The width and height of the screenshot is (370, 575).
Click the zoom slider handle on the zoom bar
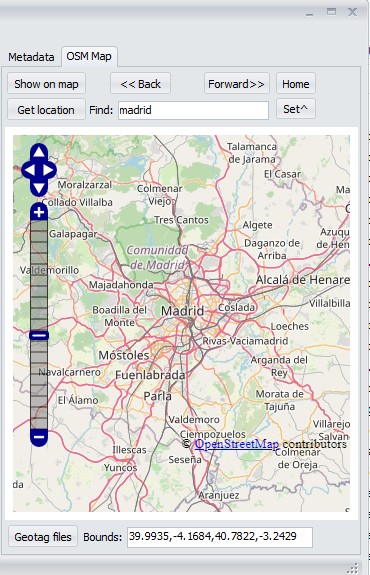pos(39,335)
